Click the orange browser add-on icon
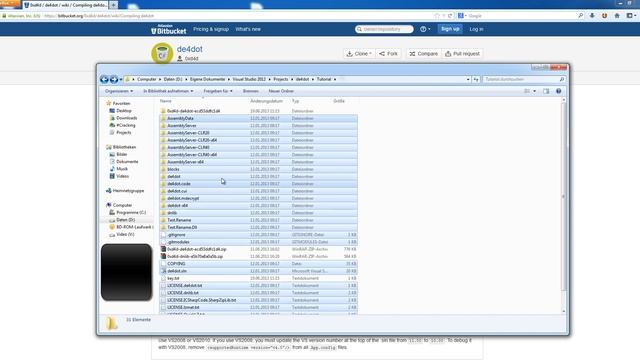This screenshot has height=360, width=640. (604, 16)
